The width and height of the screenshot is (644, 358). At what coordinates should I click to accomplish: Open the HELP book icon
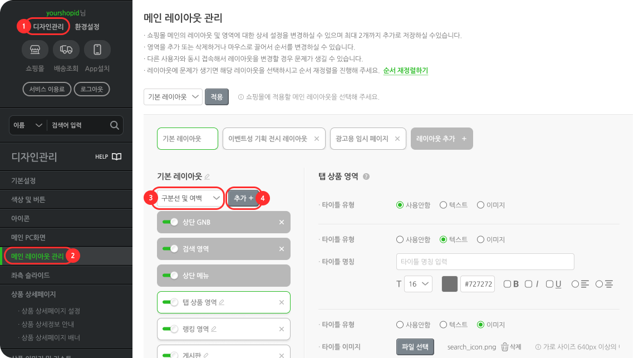(x=117, y=156)
